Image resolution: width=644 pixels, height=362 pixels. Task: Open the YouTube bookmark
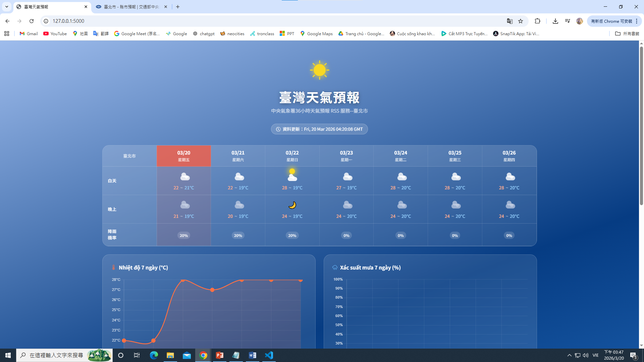[x=55, y=34]
